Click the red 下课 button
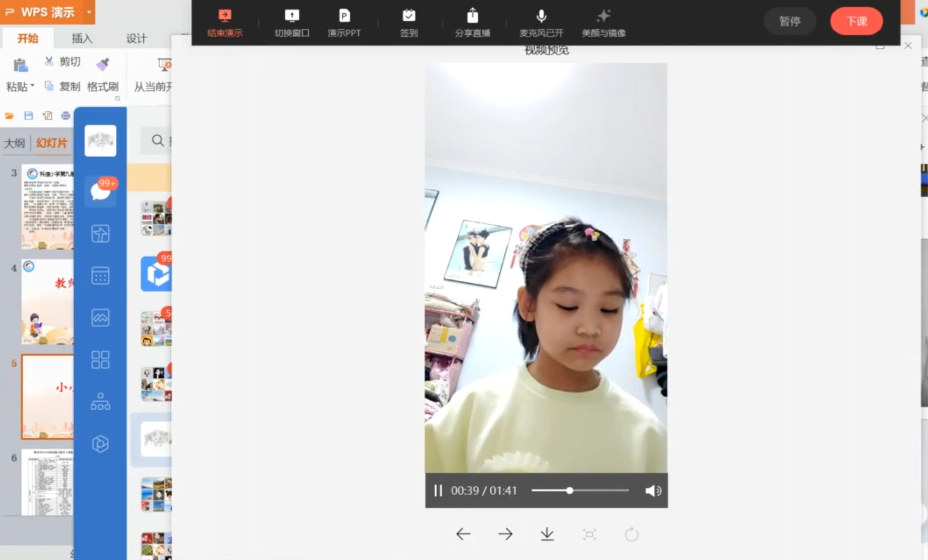 [x=856, y=22]
